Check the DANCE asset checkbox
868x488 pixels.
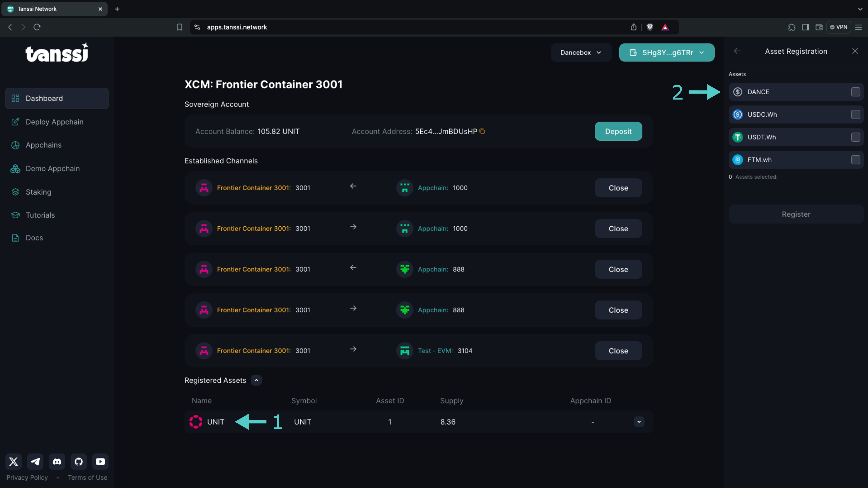pos(855,92)
